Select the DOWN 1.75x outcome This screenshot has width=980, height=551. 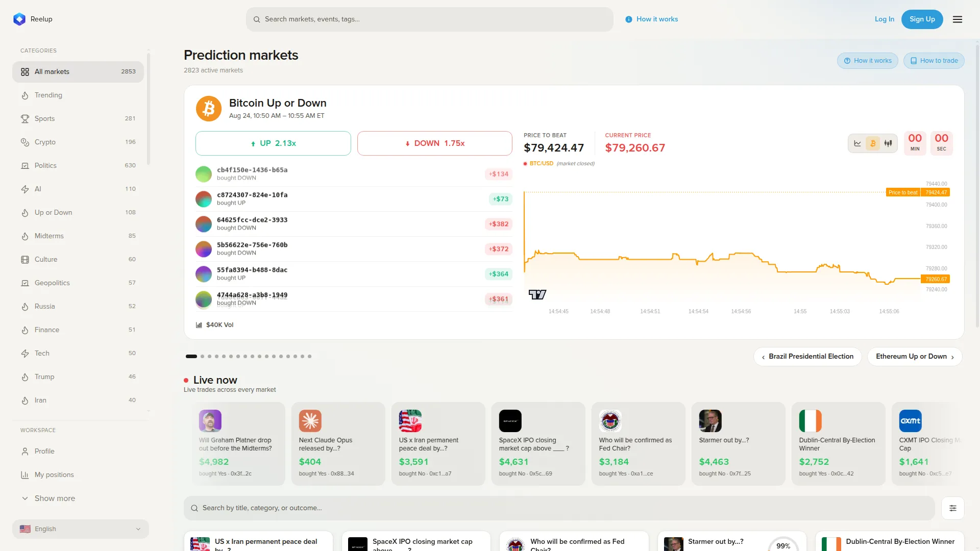coord(435,143)
